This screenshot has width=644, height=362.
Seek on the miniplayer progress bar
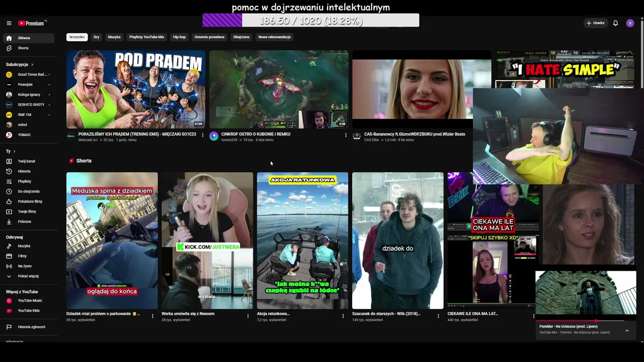coord(586,320)
